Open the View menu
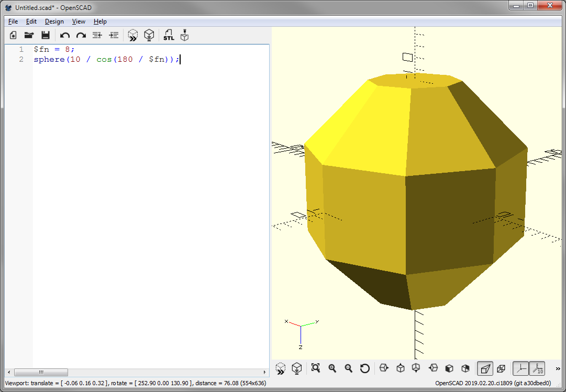Screen dimensions: 566x392 79,21
